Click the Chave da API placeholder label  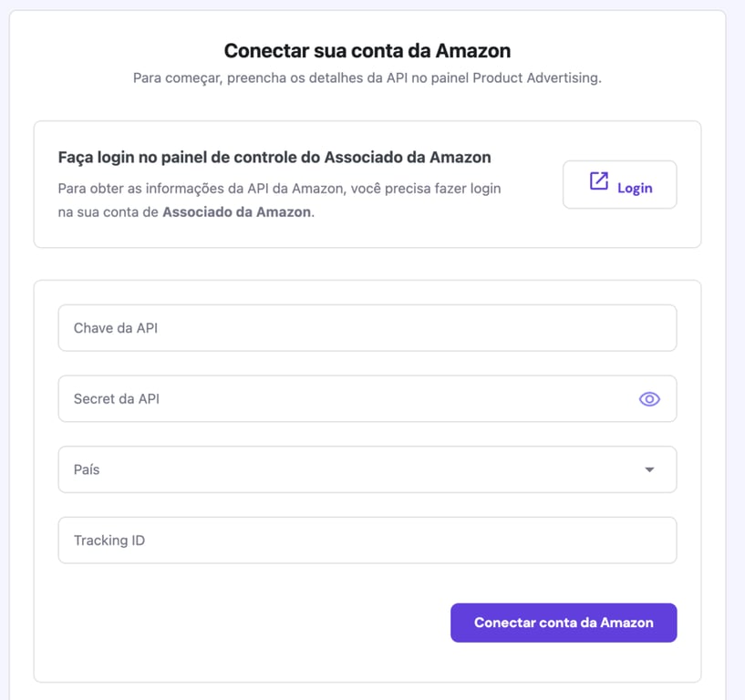pyautogui.click(x=114, y=327)
